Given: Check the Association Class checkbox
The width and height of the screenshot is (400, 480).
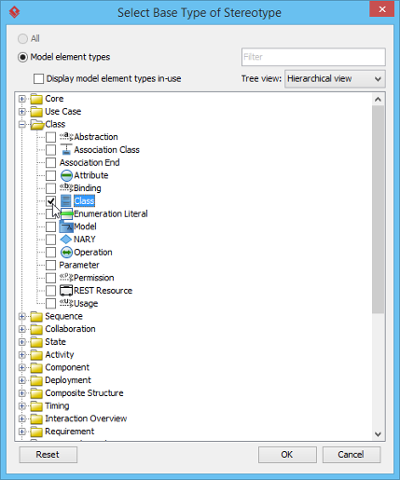Looking at the screenshot, I should 51,150.
